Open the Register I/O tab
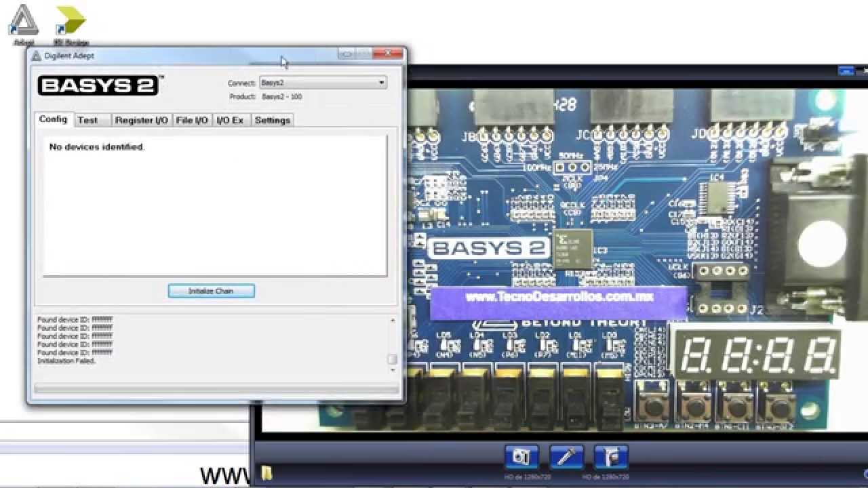The width and height of the screenshot is (868, 488). click(141, 120)
